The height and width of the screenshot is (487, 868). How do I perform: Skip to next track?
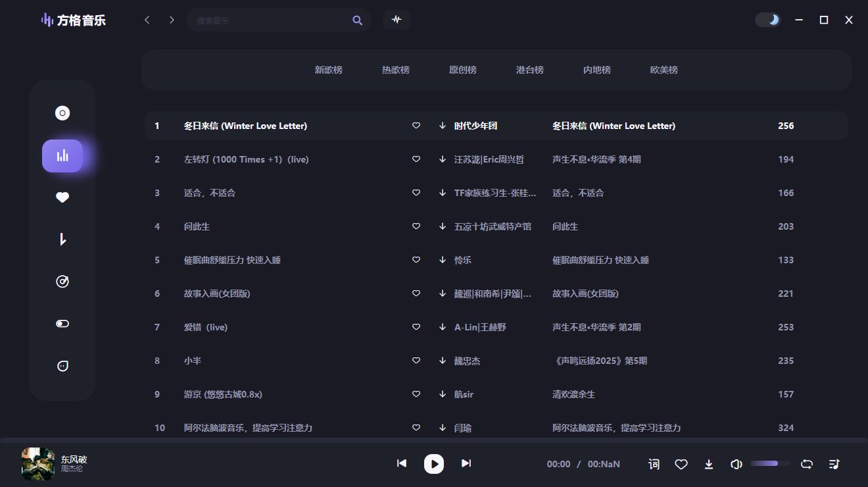click(x=466, y=463)
